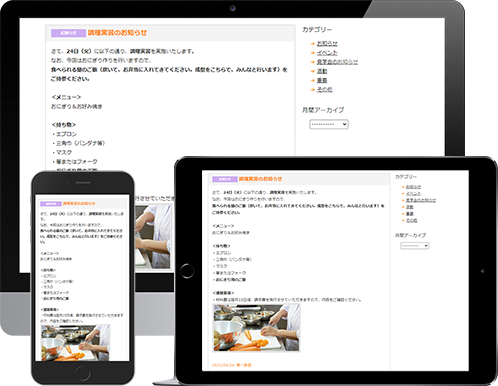This screenshot has width=498, height=386.
Task: Open イベント category on tablet
Action: [413, 194]
